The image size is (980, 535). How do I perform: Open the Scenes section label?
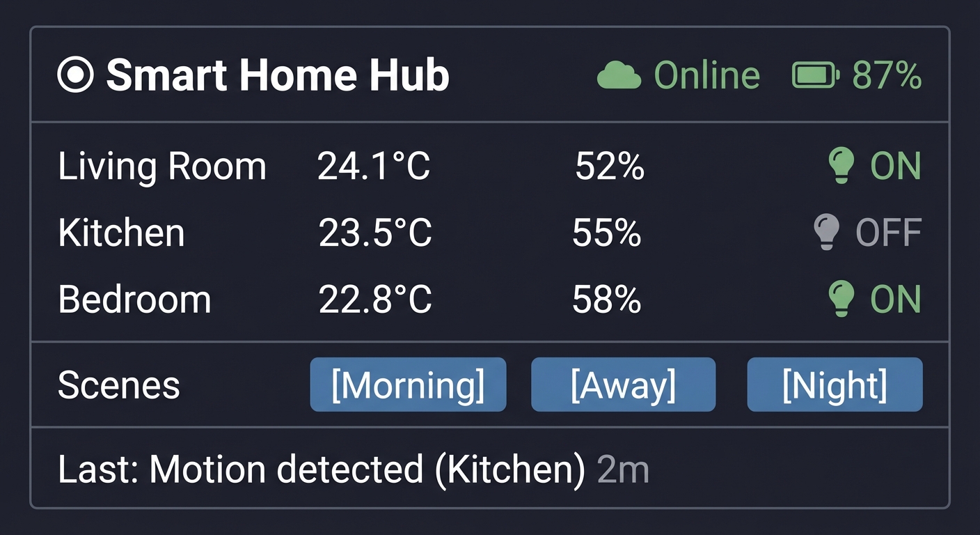[x=118, y=384]
